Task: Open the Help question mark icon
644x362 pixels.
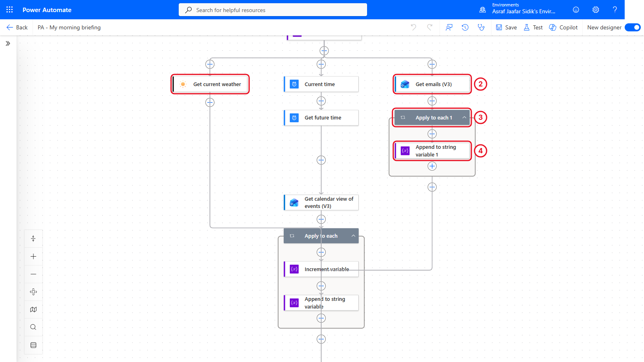Action: [615, 10]
